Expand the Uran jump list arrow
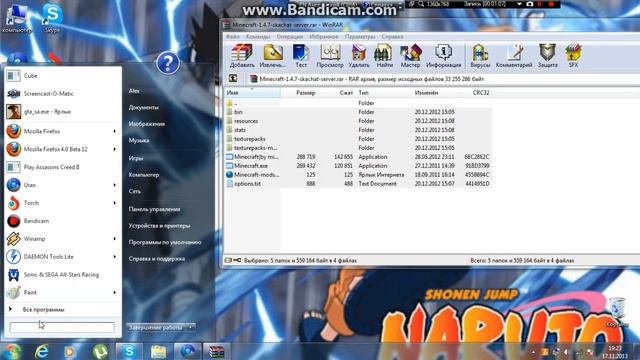Screen dimensions: 640x360 coord(114,185)
